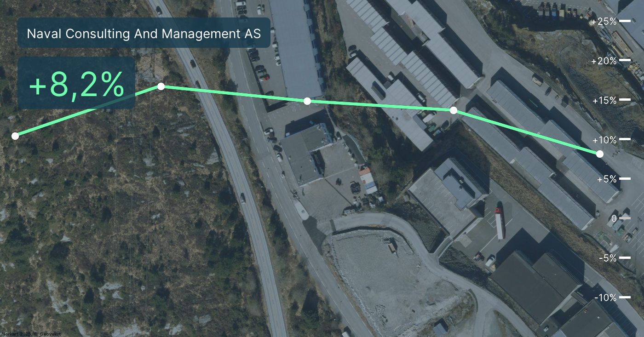Screen dimensions: 644x337
Task: Click the third data point on the line
Action: coord(307,101)
